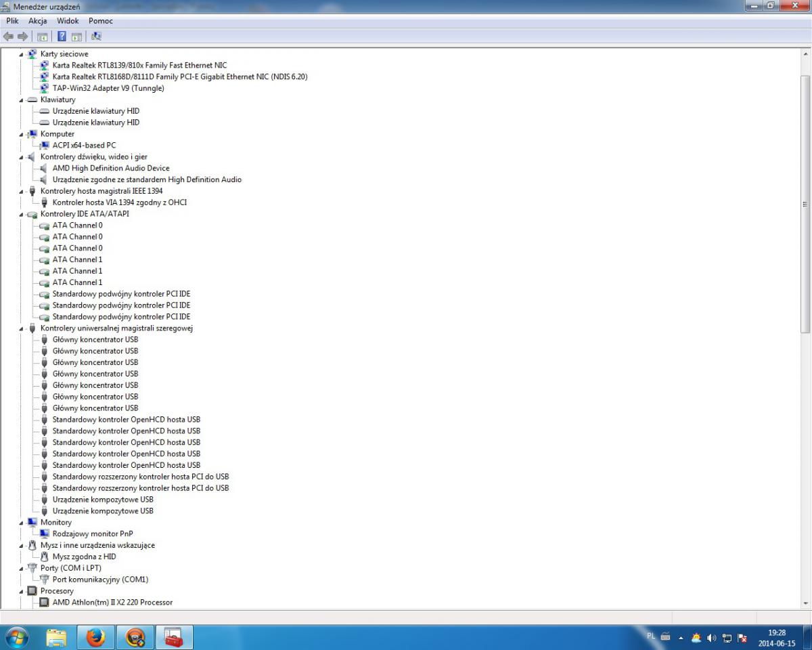Click the Back arrow toolbar icon
Image resolution: width=812 pixels, height=650 pixels.
click(x=8, y=37)
